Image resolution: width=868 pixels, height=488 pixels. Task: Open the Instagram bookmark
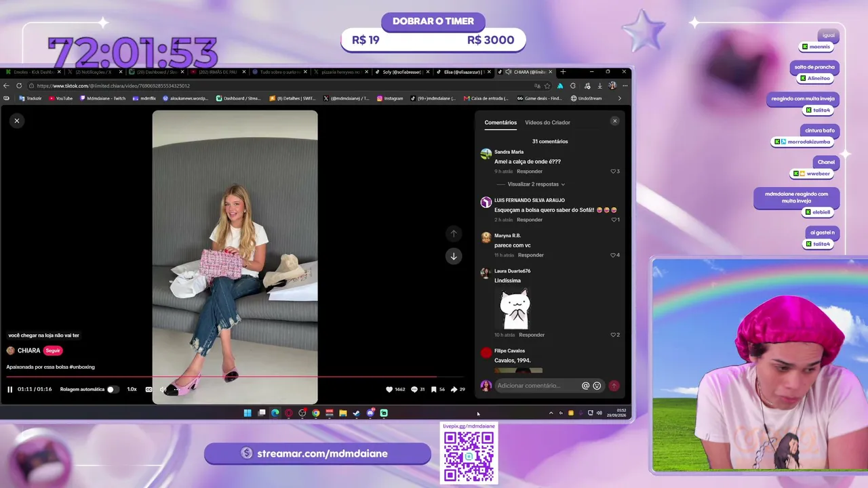[x=389, y=98]
